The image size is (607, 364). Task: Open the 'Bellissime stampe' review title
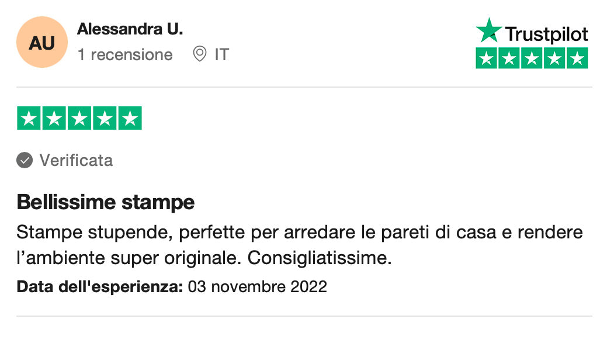tap(106, 202)
